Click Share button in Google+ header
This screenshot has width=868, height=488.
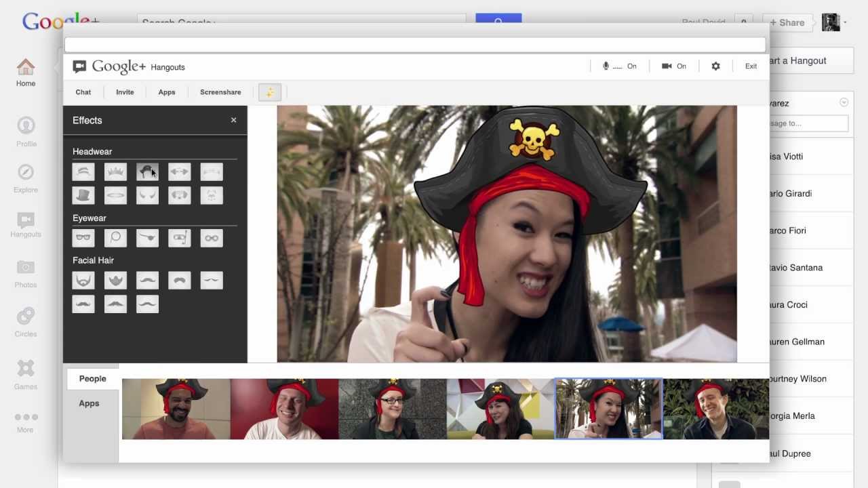787,22
